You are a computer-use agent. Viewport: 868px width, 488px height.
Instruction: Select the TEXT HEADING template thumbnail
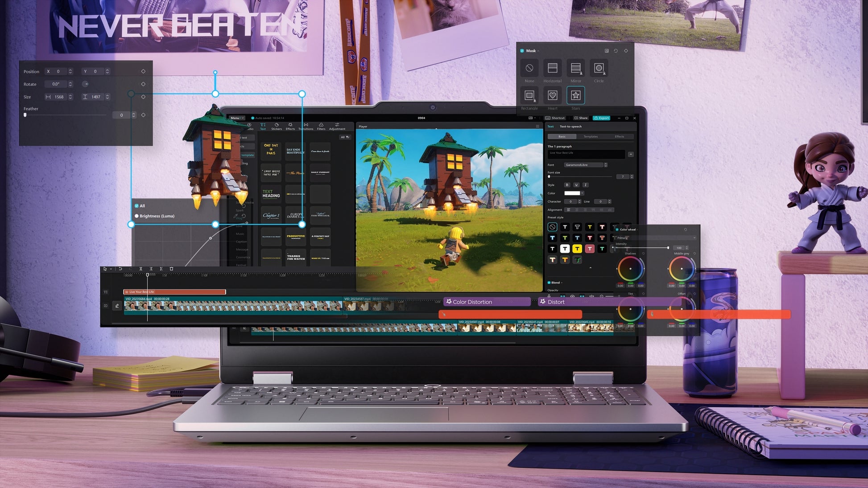click(271, 194)
